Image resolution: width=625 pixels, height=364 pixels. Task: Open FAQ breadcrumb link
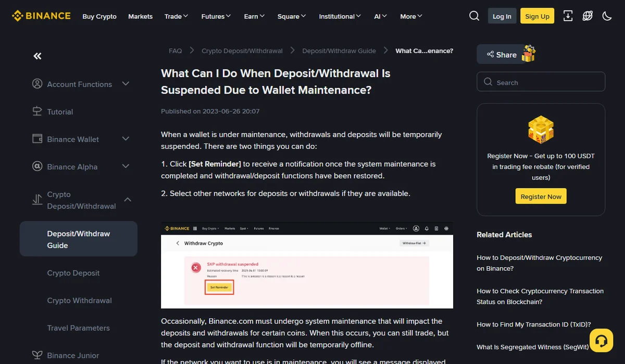(x=176, y=51)
